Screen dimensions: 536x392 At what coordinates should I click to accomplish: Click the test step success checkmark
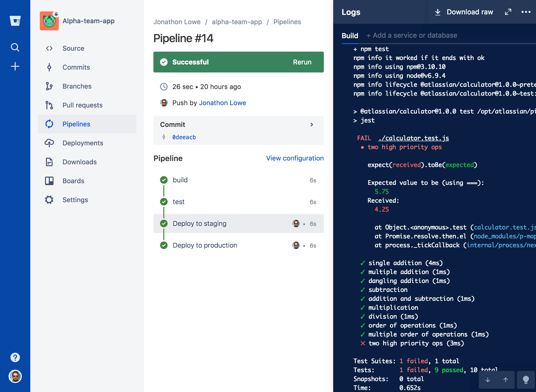[164, 202]
